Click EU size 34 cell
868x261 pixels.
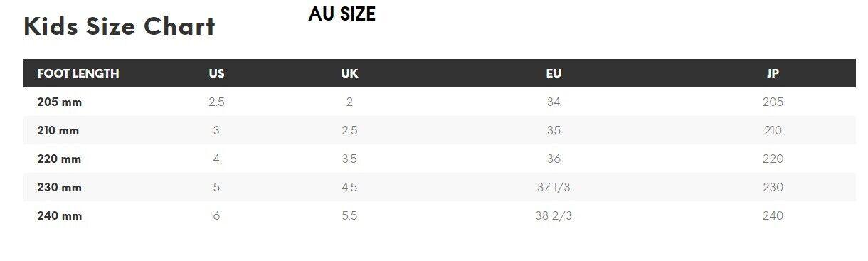[554, 102]
